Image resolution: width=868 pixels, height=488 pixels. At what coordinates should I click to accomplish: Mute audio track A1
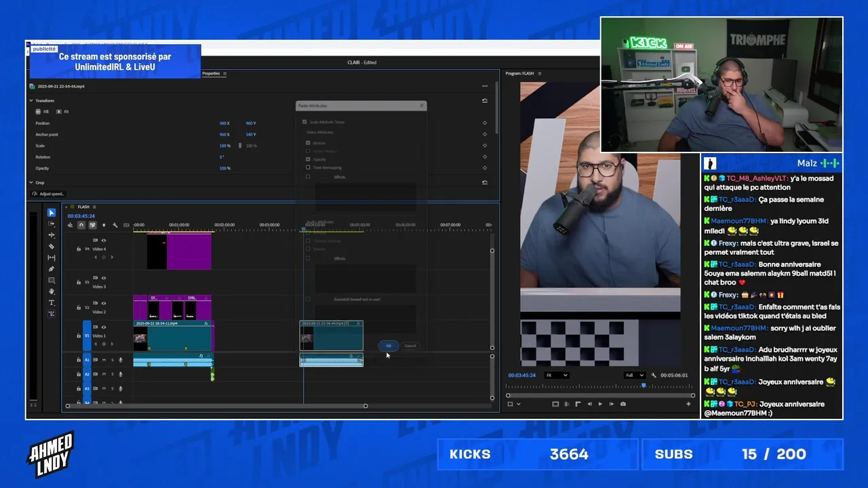click(x=104, y=360)
